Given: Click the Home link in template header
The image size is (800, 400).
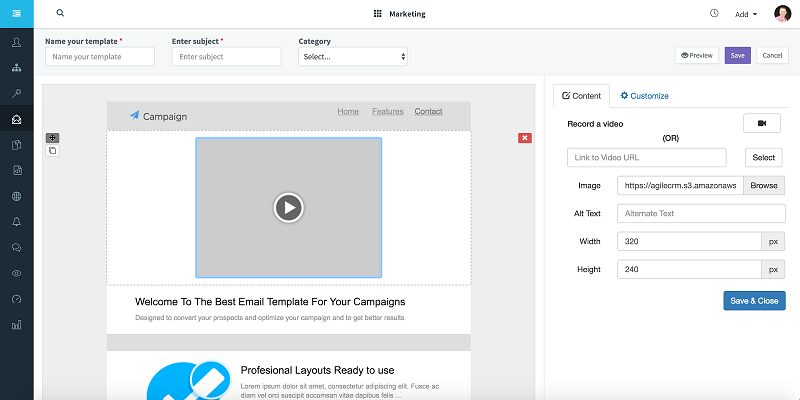Looking at the screenshot, I should (x=348, y=111).
